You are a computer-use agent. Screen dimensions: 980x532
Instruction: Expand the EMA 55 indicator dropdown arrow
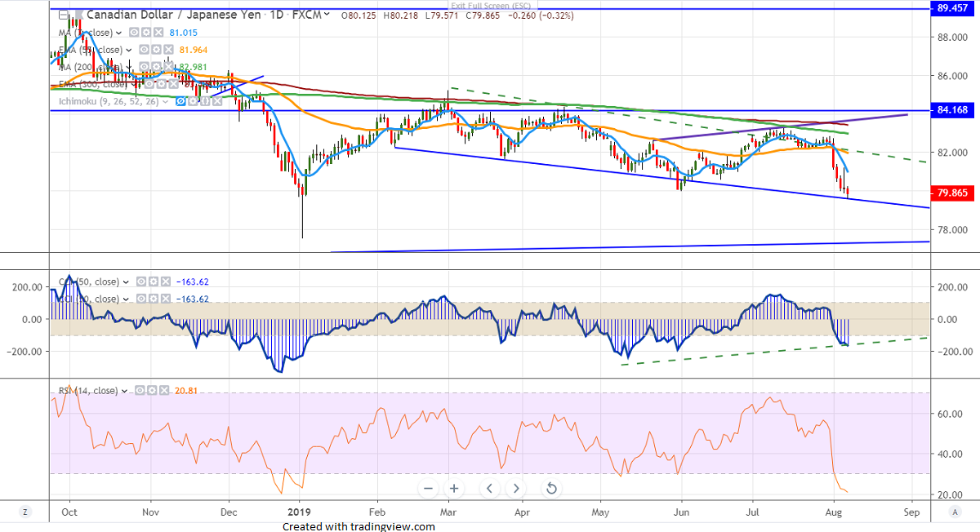[x=128, y=51]
